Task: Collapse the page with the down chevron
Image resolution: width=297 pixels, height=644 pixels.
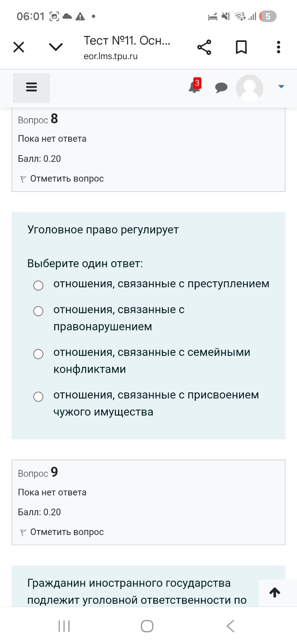Action: point(55,47)
